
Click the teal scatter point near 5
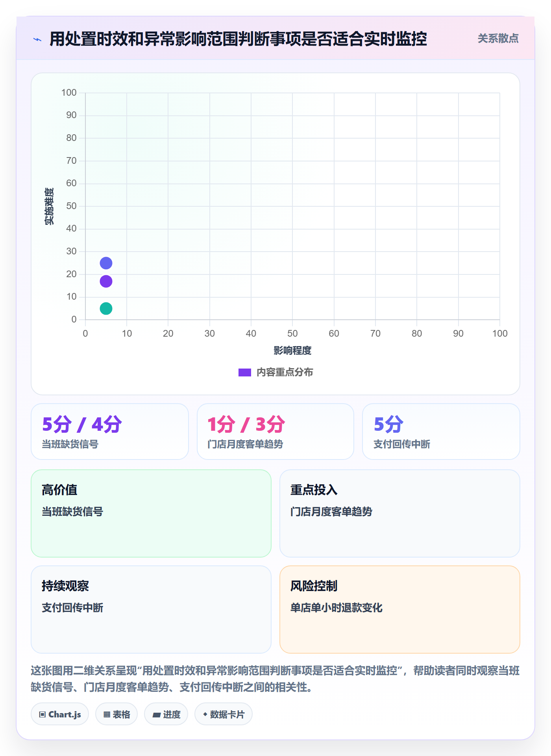pos(106,308)
